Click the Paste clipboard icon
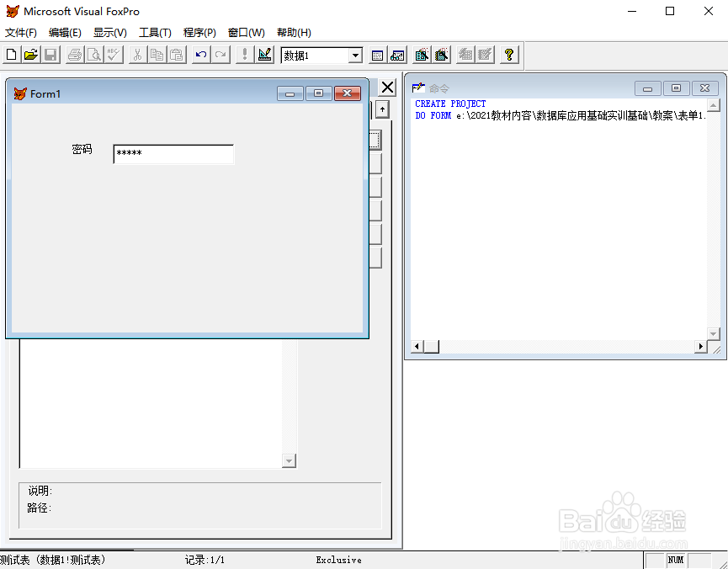The image size is (728, 569). click(177, 55)
